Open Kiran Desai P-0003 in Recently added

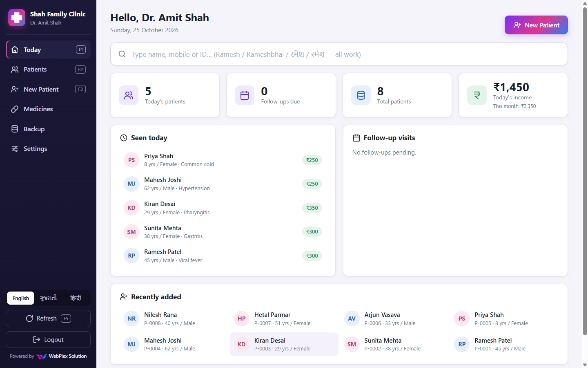284,344
